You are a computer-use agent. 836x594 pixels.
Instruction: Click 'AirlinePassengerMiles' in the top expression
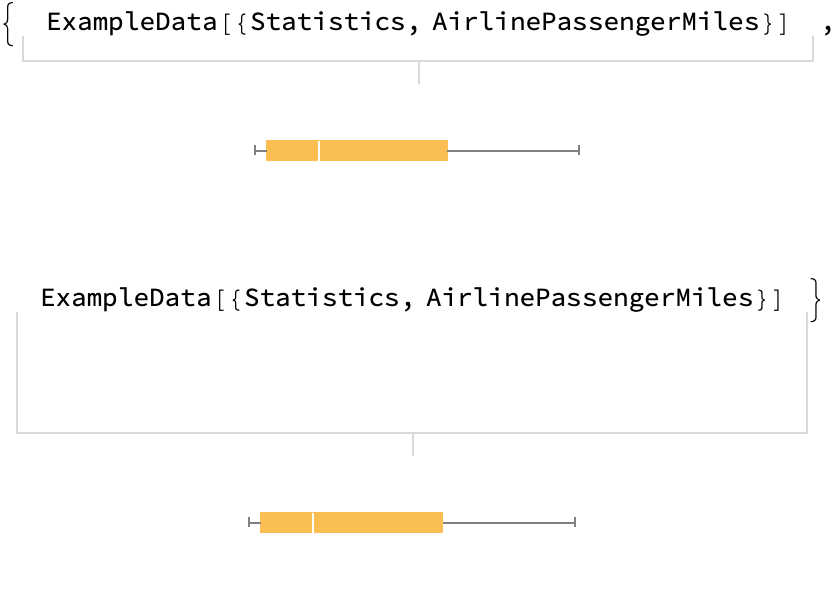click(x=596, y=23)
